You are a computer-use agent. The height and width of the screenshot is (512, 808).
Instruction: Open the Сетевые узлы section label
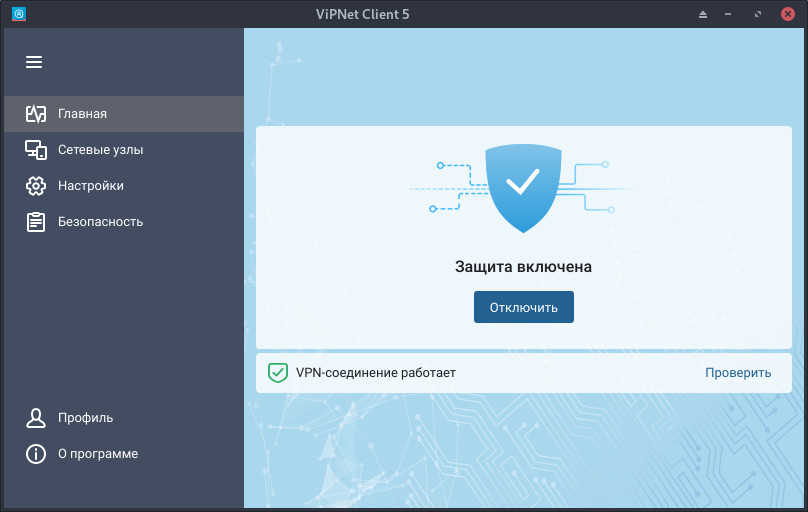click(100, 150)
